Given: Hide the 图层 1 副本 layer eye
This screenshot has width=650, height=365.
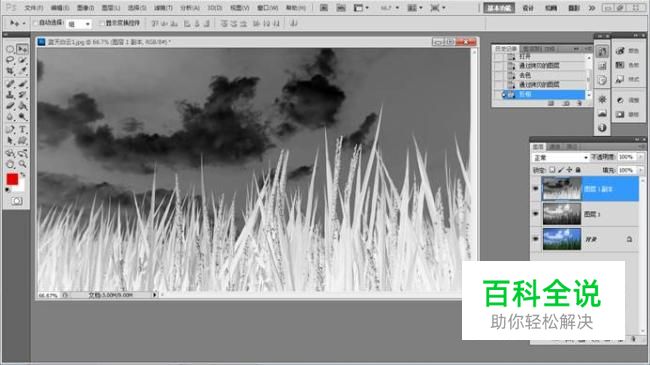Looking at the screenshot, I should click(536, 189).
